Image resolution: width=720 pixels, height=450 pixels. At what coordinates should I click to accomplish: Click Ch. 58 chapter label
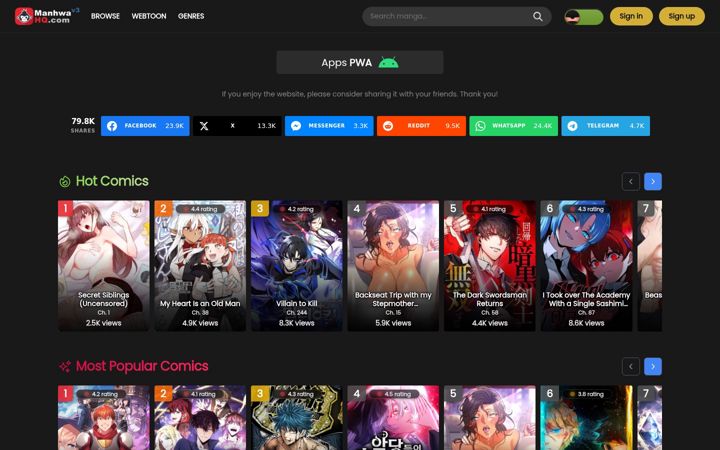click(x=489, y=313)
